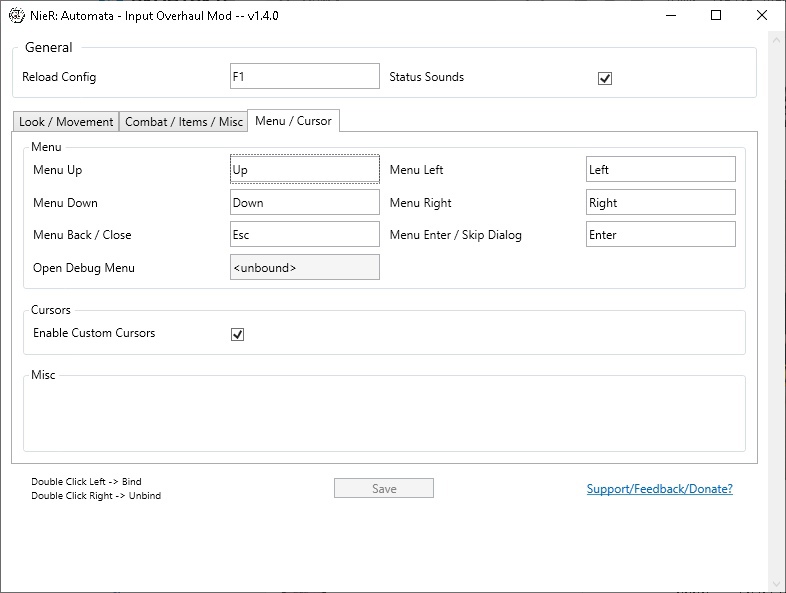The image size is (786, 593).
Task: Select the Menu Up binding field
Action: pyautogui.click(x=305, y=169)
